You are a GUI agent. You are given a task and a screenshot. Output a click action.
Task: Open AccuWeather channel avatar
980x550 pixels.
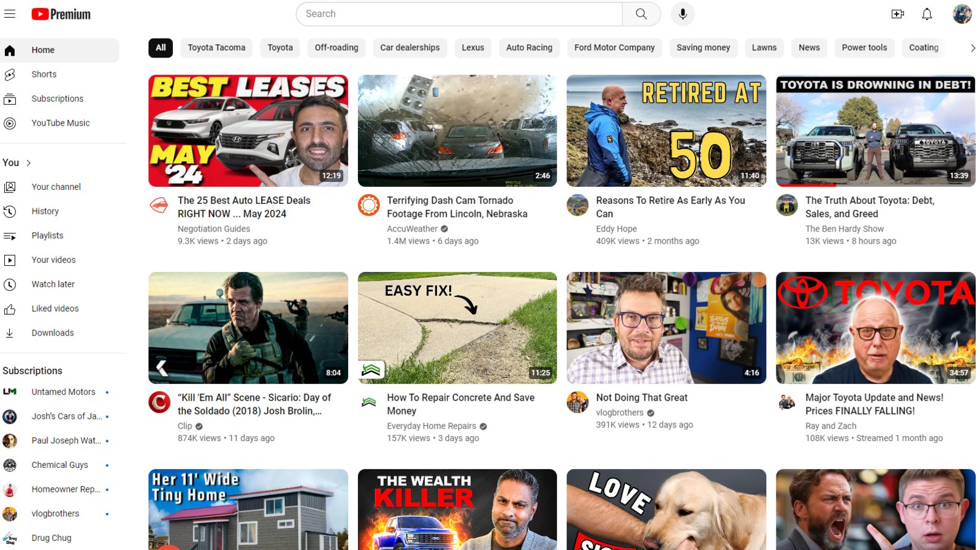tap(368, 205)
